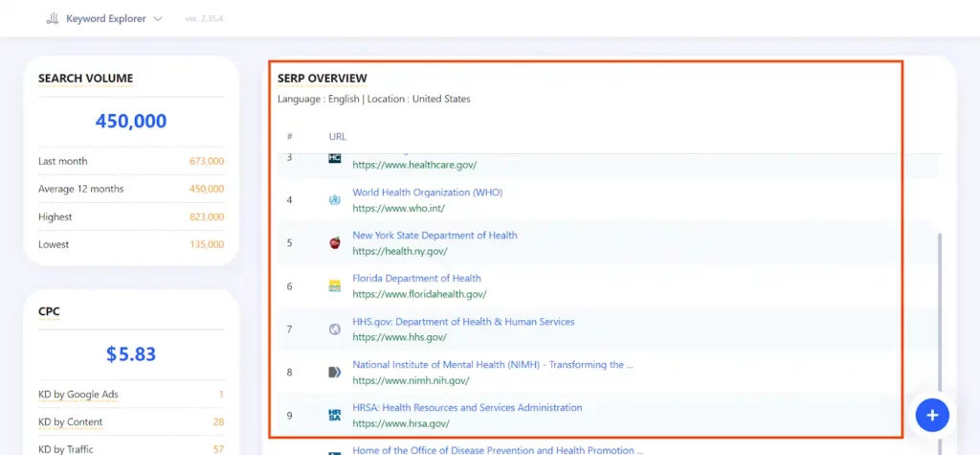The height and width of the screenshot is (455, 980).
Task: Open the Keyword Explorer dropdown menu
Action: [x=105, y=19]
